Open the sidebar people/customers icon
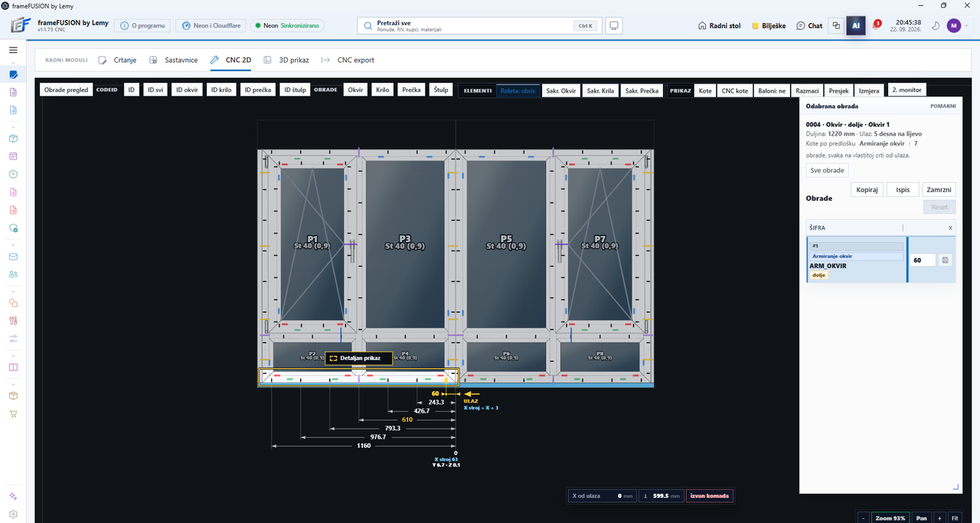980x523 pixels. point(13,274)
